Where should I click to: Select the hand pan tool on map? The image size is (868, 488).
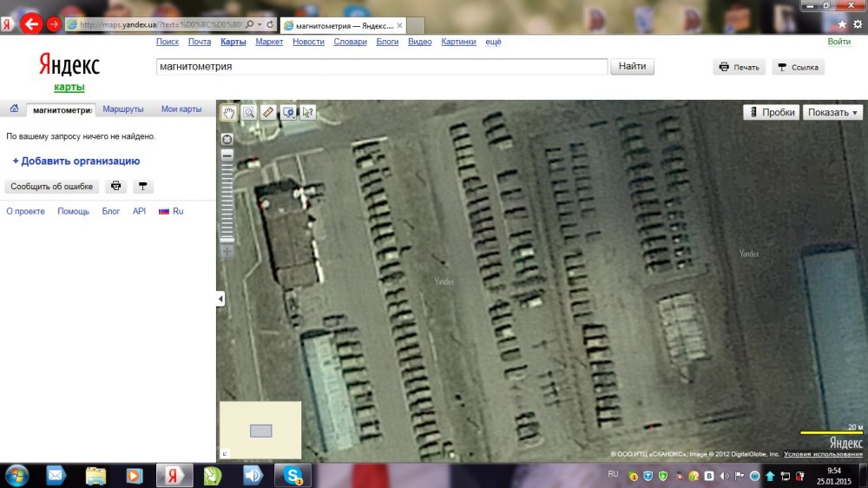click(x=229, y=112)
